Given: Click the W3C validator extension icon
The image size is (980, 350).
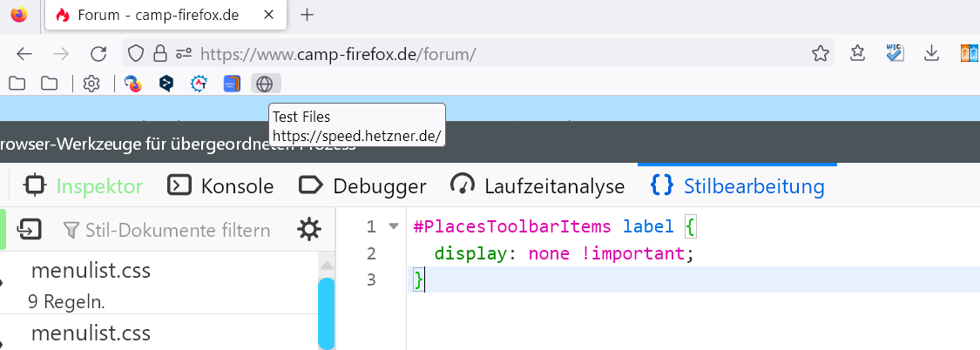Looking at the screenshot, I should pos(895,52).
